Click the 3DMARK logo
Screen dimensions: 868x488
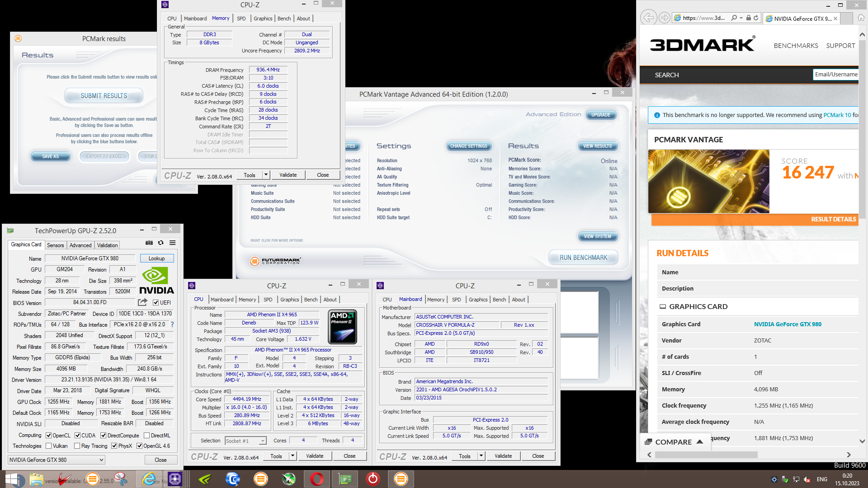tap(702, 44)
